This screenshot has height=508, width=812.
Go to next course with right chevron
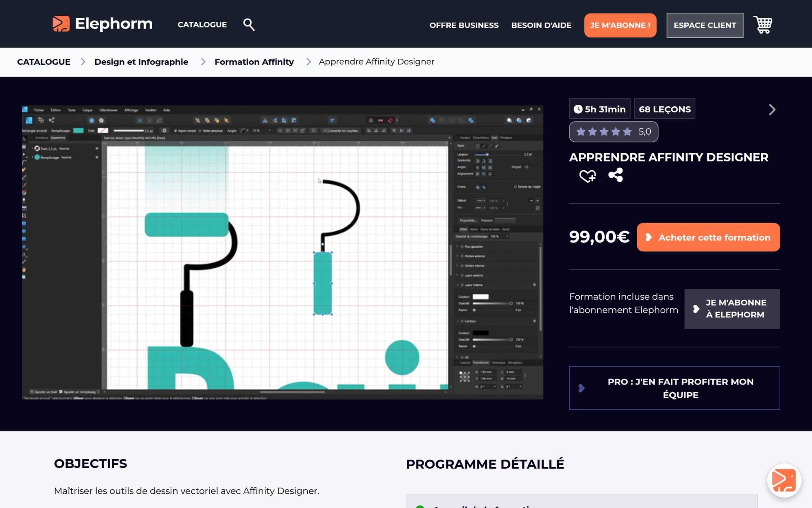[x=772, y=110]
